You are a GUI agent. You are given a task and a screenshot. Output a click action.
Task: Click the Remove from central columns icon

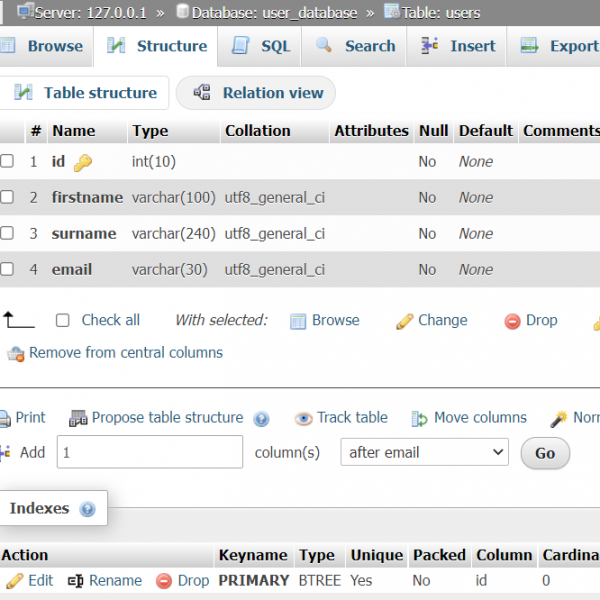[15, 353]
